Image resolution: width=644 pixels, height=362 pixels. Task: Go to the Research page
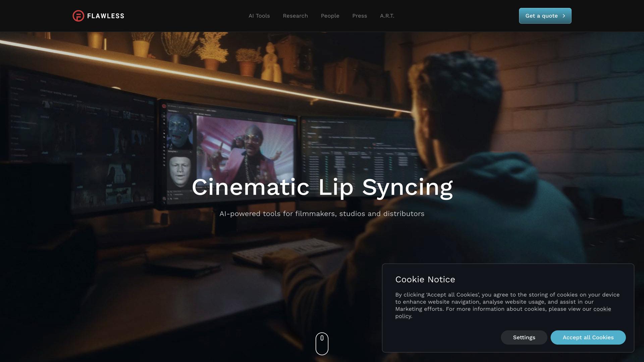pyautogui.click(x=295, y=16)
